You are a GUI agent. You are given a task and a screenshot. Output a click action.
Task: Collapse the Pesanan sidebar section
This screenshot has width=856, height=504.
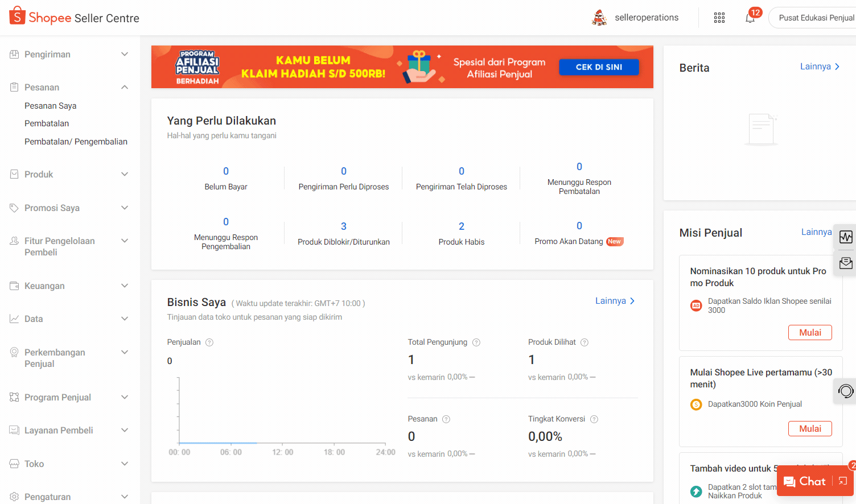point(70,87)
